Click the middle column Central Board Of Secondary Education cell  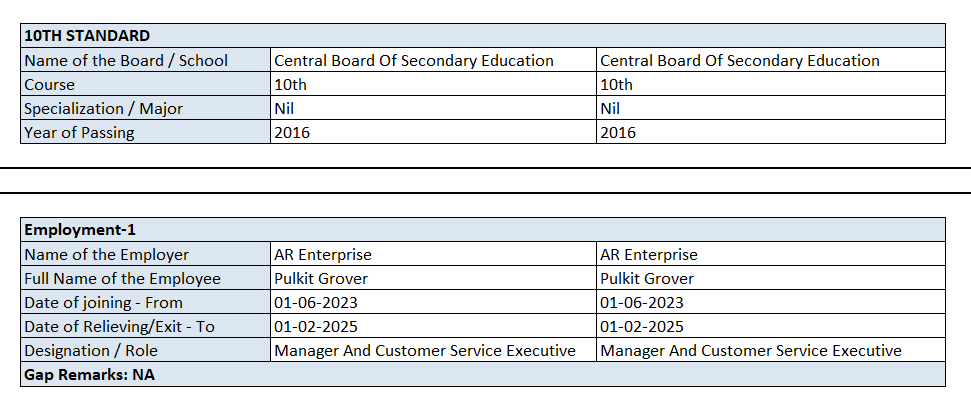point(414,60)
